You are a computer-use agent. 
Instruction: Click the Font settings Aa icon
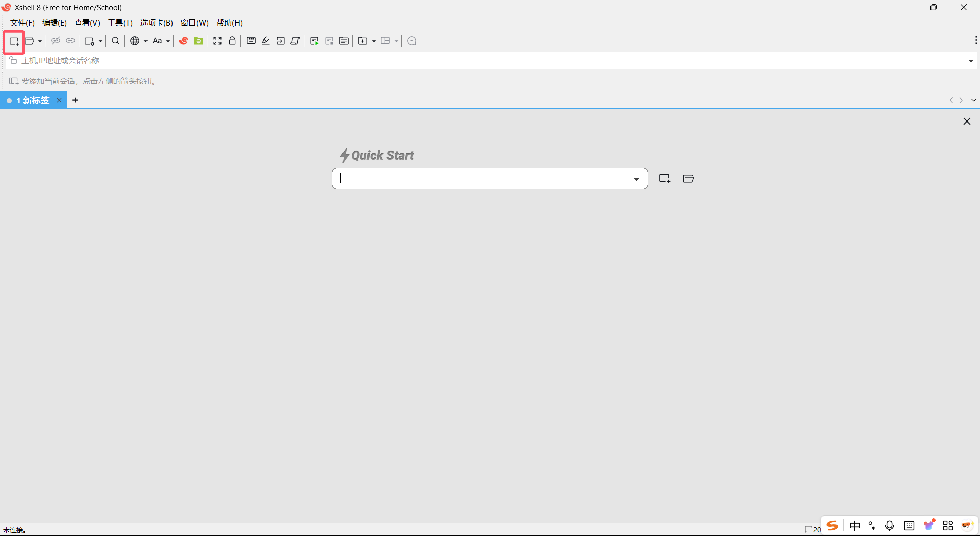pos(158,41)
